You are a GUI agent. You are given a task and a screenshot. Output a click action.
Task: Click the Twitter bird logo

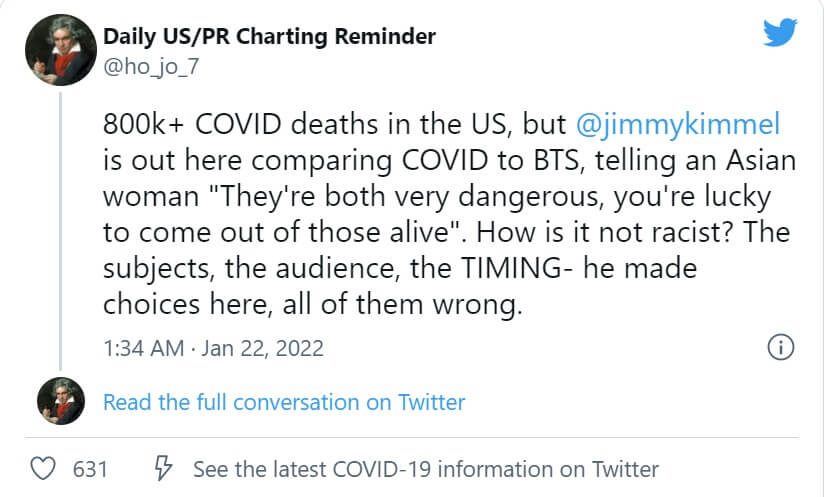[780, 32]
